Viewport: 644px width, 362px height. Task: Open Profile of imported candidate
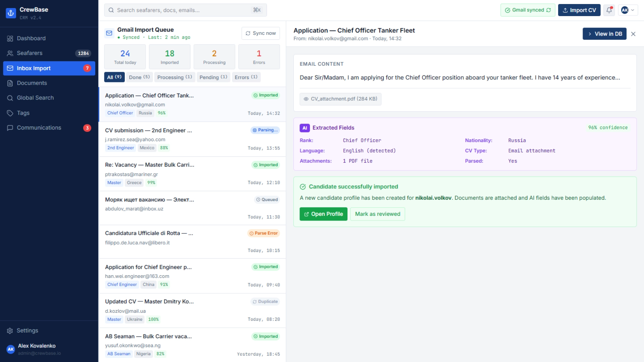(323, 214)
